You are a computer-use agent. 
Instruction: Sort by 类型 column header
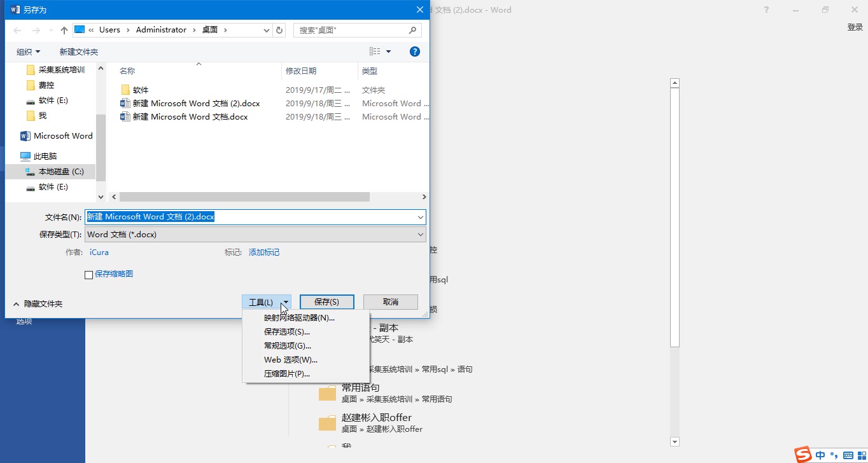pos(370,71)
